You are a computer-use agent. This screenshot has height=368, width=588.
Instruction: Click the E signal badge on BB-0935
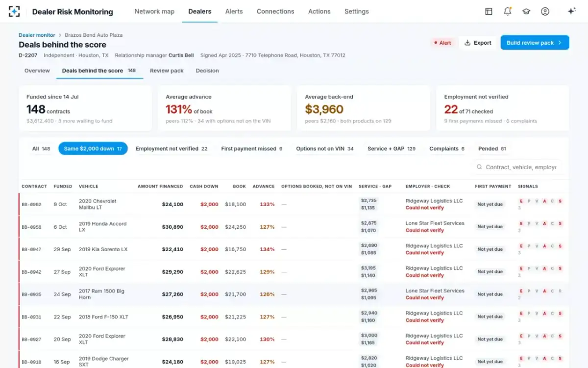point(521,291)
